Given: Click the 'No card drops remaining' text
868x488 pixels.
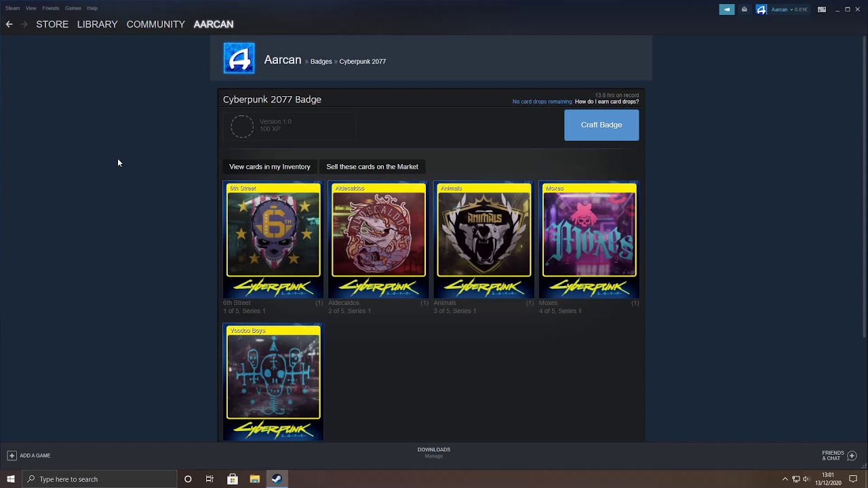Looking at the screenshot, I should click(x=542, y=102).
